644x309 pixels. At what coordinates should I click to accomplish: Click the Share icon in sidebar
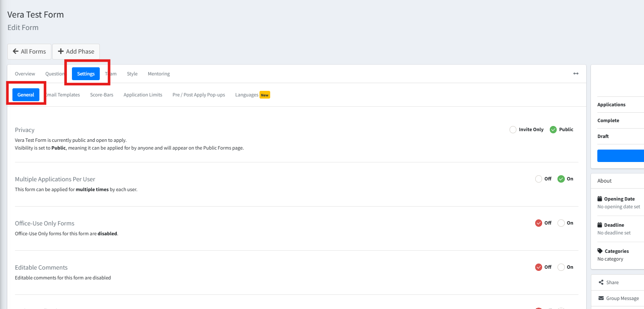601,282
